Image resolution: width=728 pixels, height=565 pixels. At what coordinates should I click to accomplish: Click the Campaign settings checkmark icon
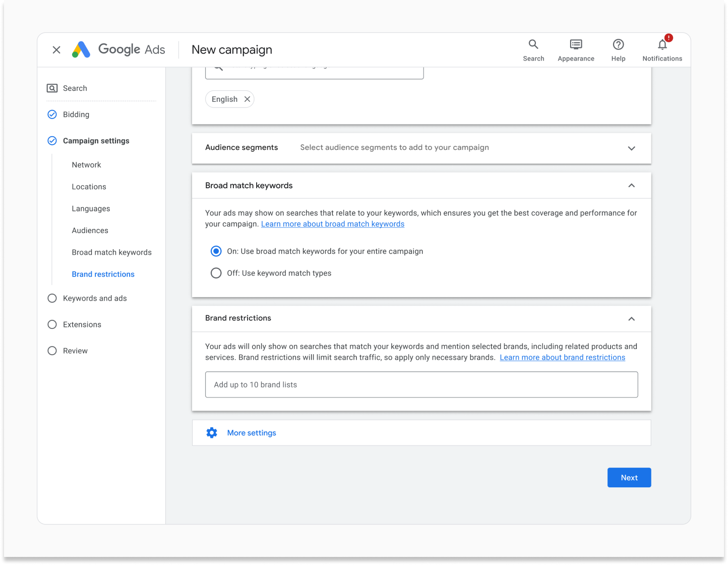click(x=52, y=141)
